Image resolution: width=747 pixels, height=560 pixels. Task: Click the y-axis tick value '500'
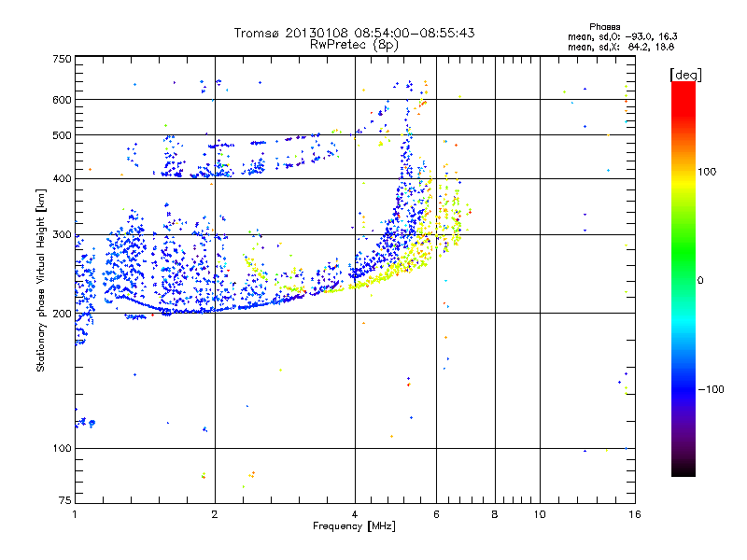click(x=62, y=135)
